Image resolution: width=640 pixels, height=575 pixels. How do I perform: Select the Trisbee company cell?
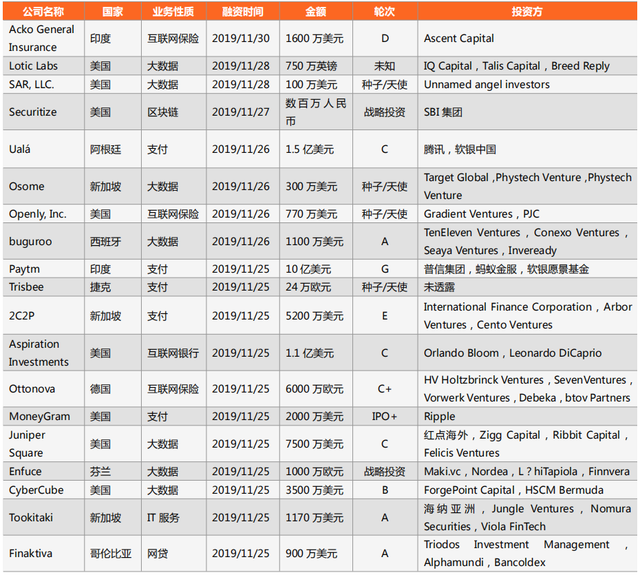point(44,287)
